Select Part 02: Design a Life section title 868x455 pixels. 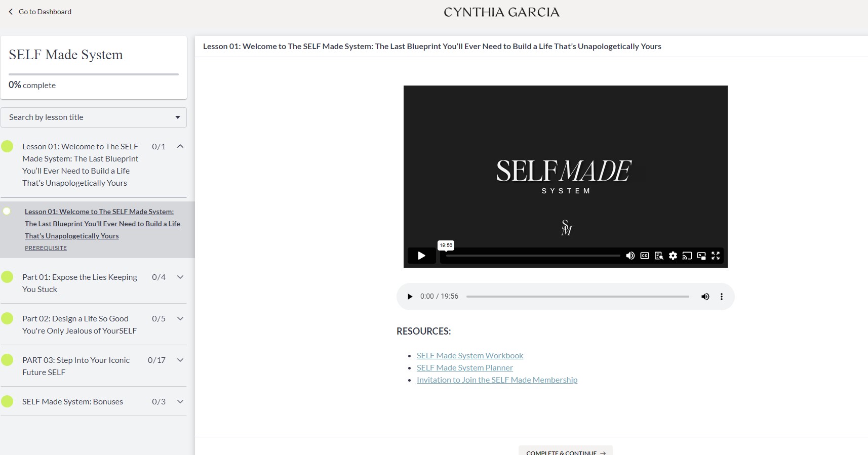point(80,324)
